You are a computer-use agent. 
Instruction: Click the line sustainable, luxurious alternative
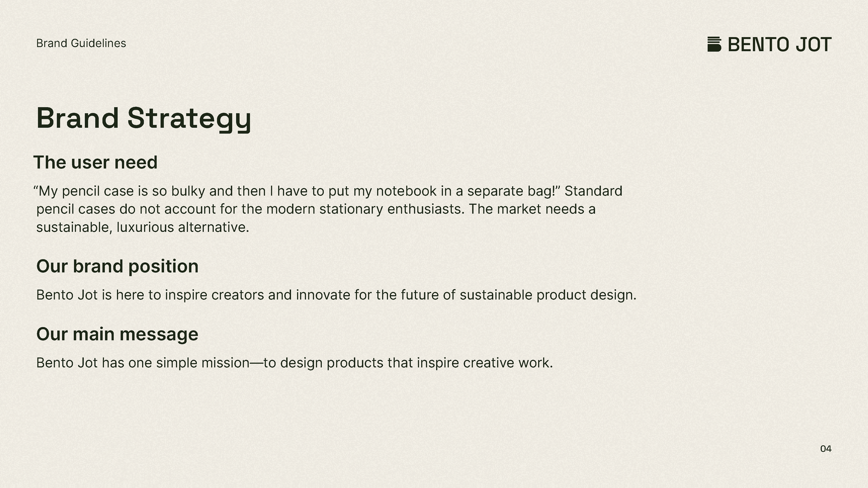pyautogui.click(x=143, y=227)
